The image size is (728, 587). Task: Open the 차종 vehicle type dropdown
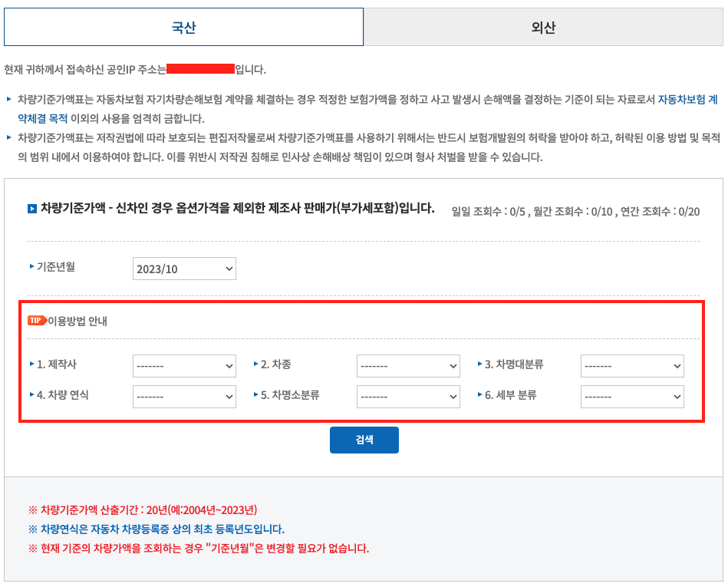click(408, 365)
